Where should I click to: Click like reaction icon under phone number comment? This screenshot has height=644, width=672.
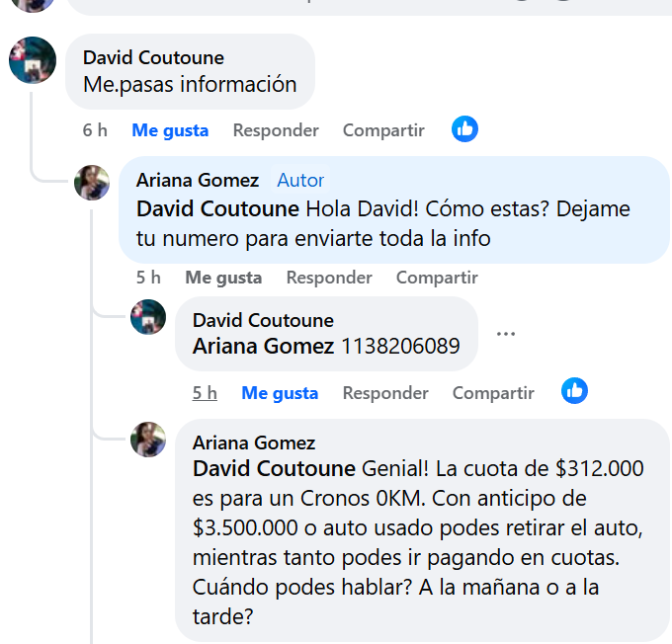(574, 391)
